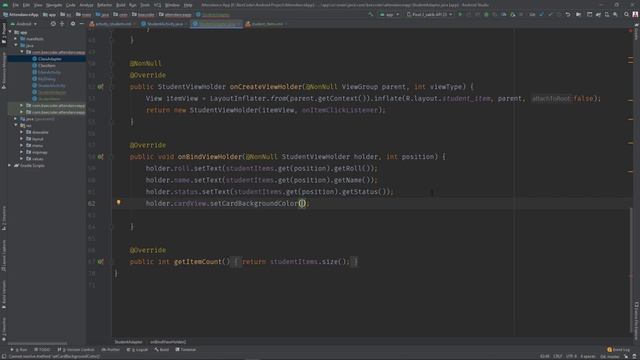
Task: Open the Terminal tool window
Action: tap(186, 350)
